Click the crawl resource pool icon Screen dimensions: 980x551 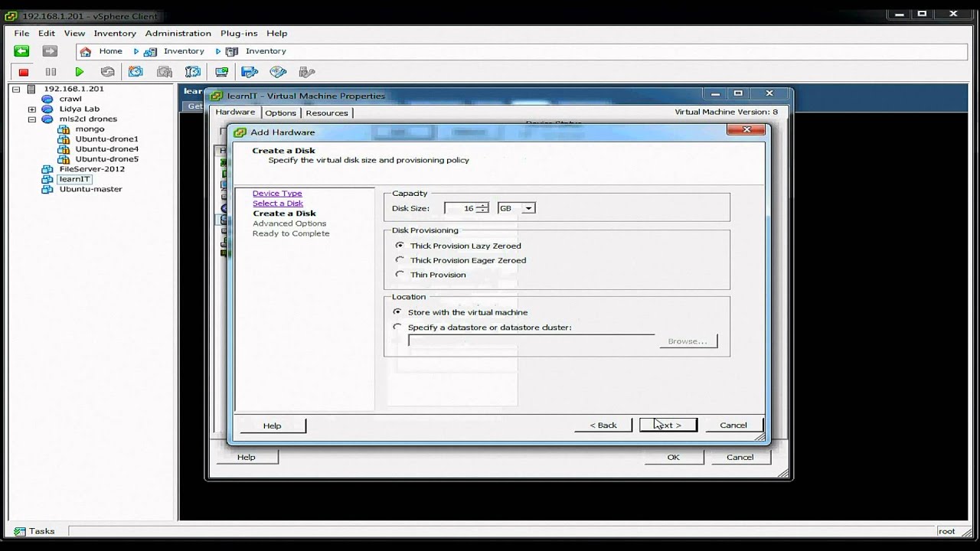coord(47,99)
